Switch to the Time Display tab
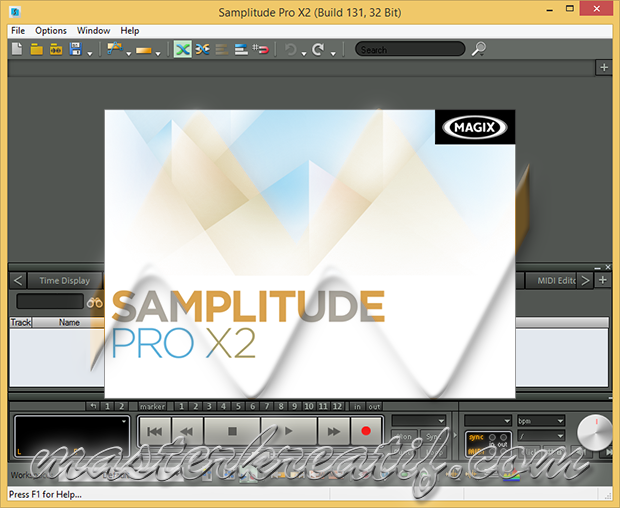This screenshot has width=620, height=508. [65, 281]
